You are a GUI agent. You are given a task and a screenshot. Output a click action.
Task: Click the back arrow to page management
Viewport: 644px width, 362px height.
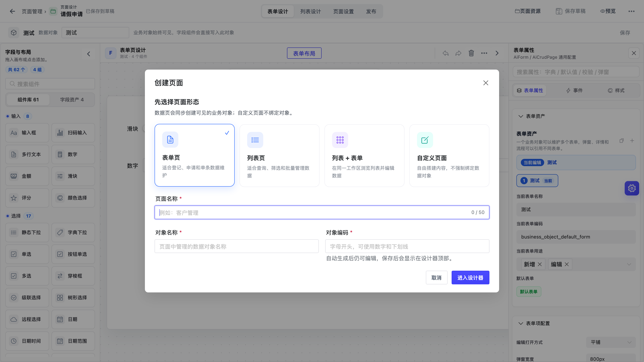pos(12,11)
